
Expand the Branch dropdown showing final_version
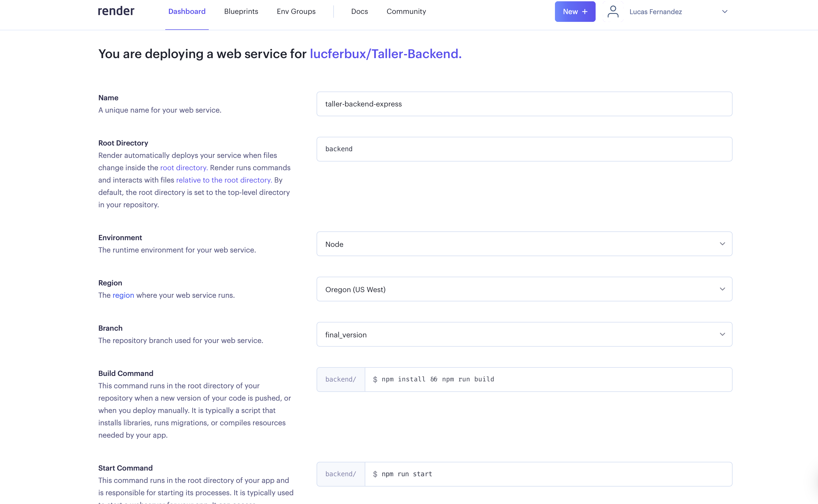pyautogui.click(x=524, y=334)
